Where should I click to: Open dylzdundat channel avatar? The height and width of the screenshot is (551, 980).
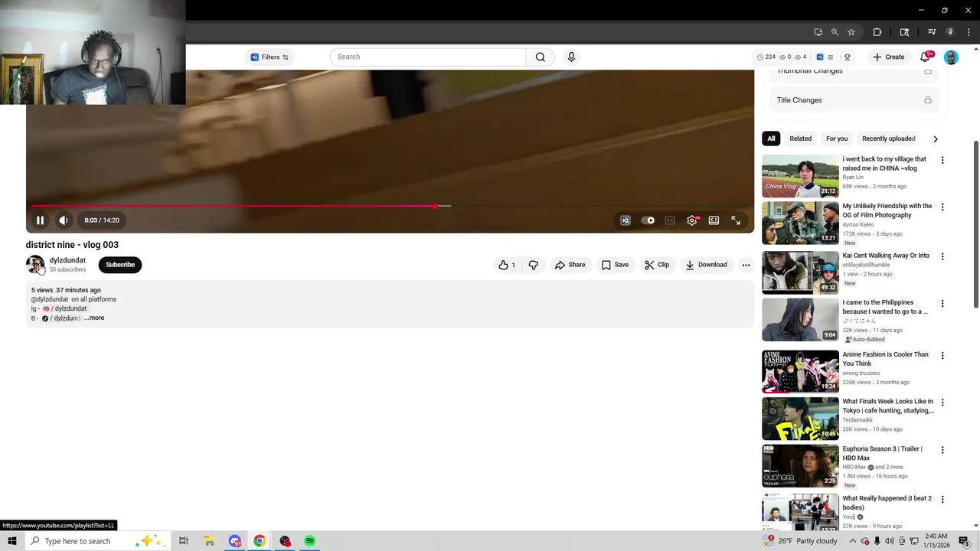35,265
